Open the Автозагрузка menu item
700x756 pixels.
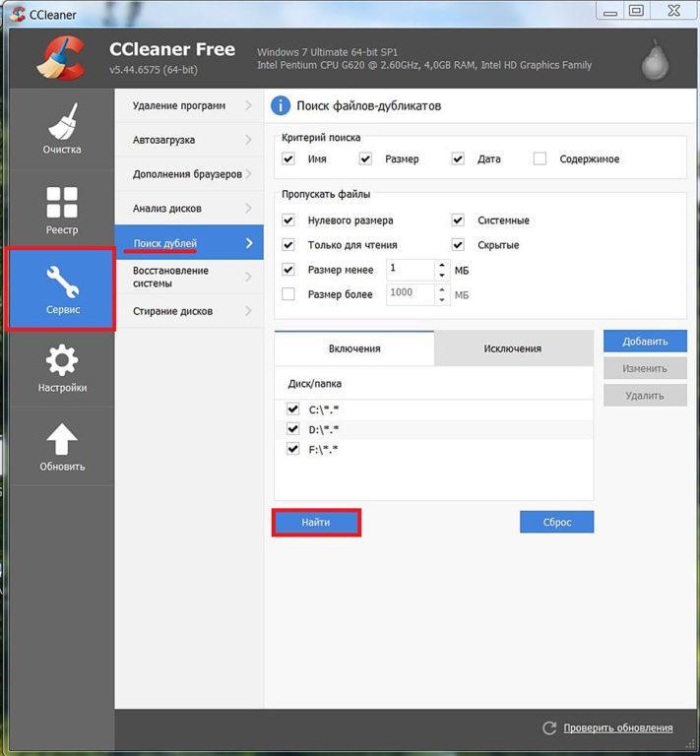pyautogui.click(x=189, y=140)
